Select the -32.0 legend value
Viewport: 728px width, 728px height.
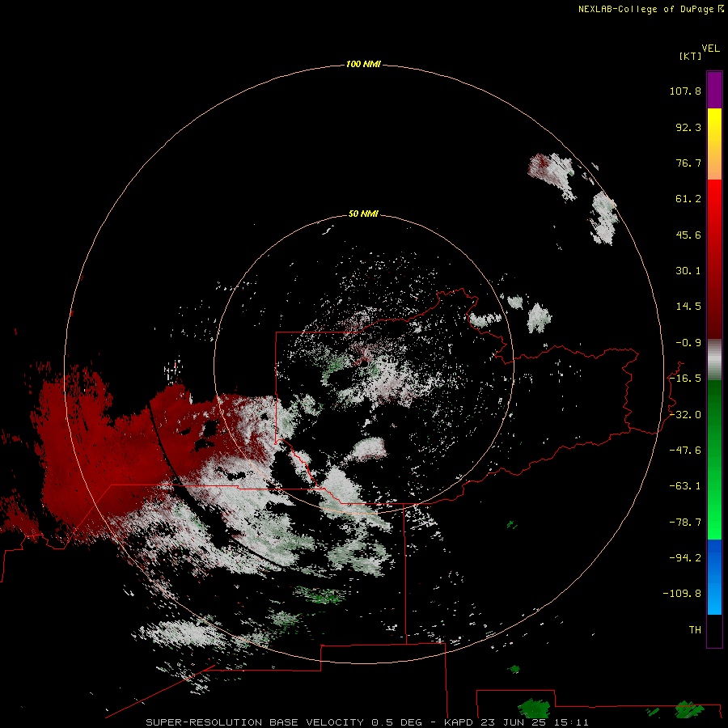coord(685,415)
